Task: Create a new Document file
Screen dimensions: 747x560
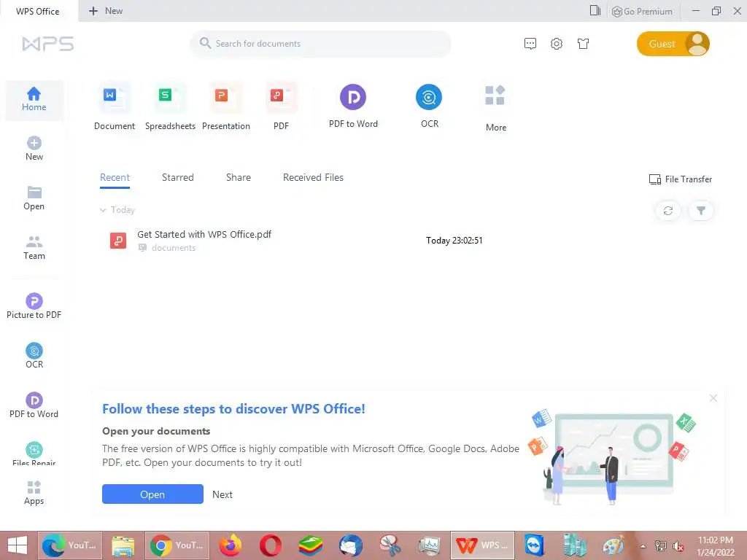Action: 115,107
